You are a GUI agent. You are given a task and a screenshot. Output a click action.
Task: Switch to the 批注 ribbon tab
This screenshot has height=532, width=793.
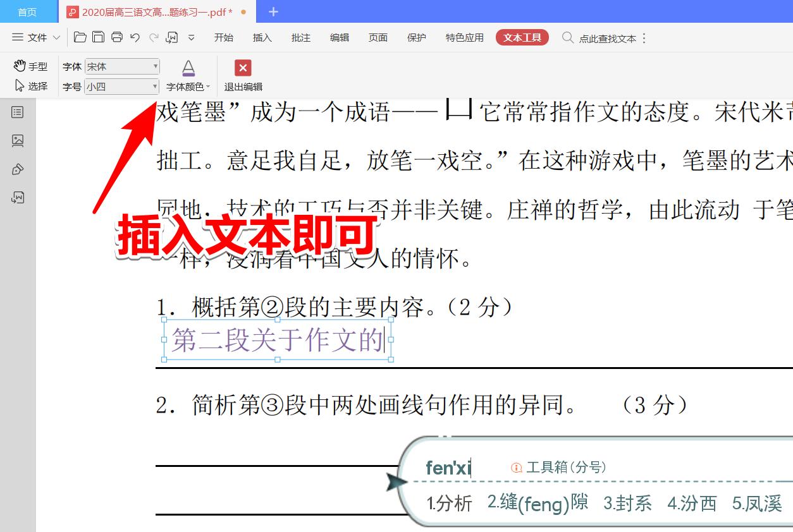coord(300,37)
